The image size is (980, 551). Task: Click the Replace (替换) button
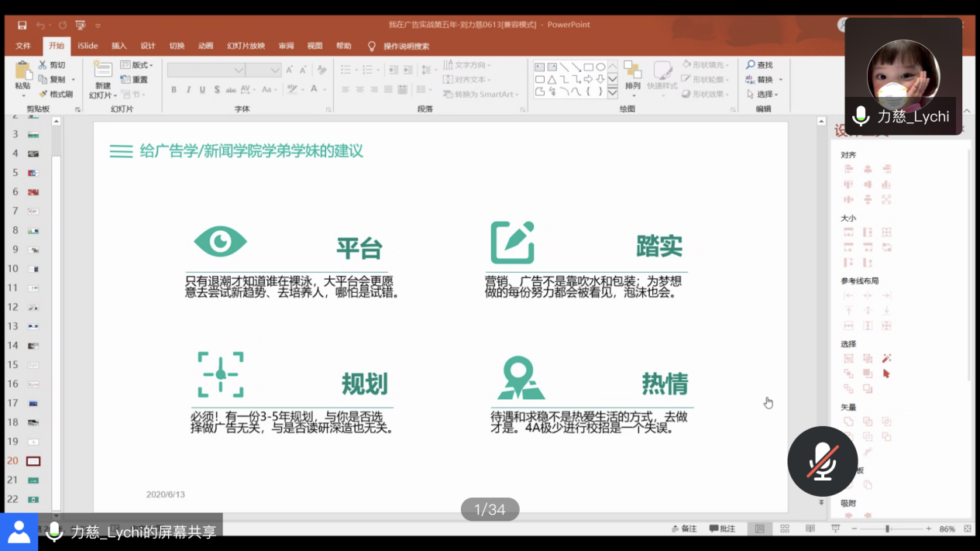(x=764, y=80)
